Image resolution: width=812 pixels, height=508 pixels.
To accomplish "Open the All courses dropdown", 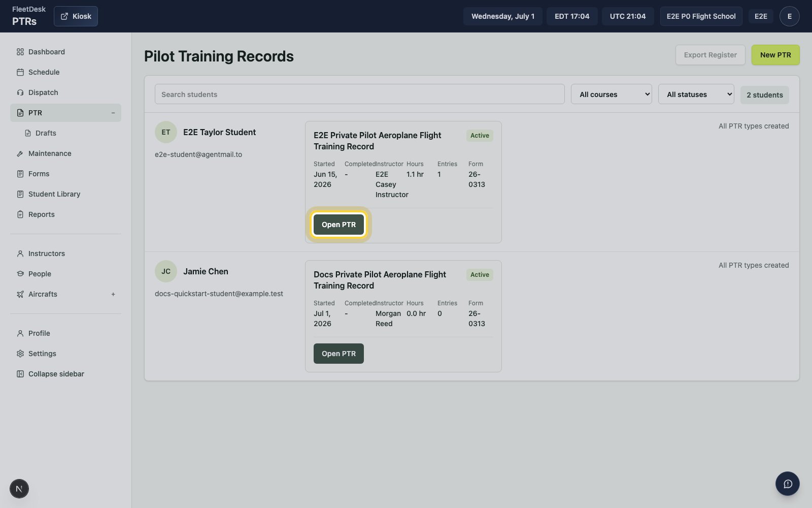I will (612, 94).
